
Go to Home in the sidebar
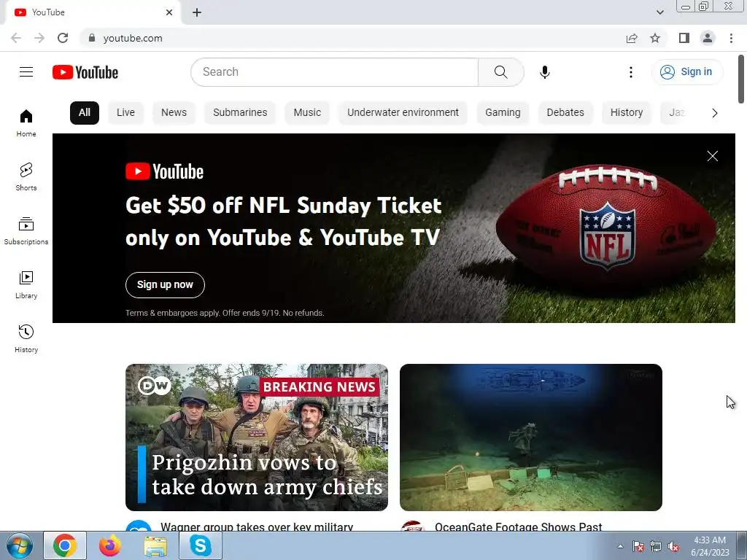click(x=26, y=122)
